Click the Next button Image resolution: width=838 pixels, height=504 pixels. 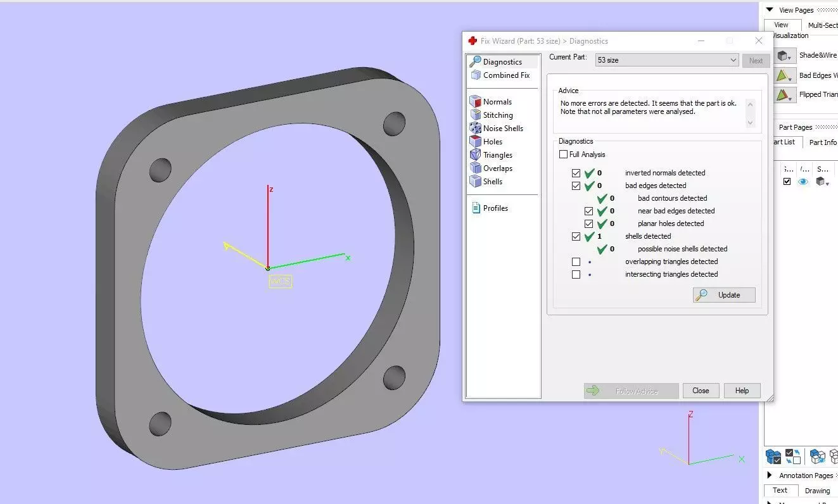[756, 61]
